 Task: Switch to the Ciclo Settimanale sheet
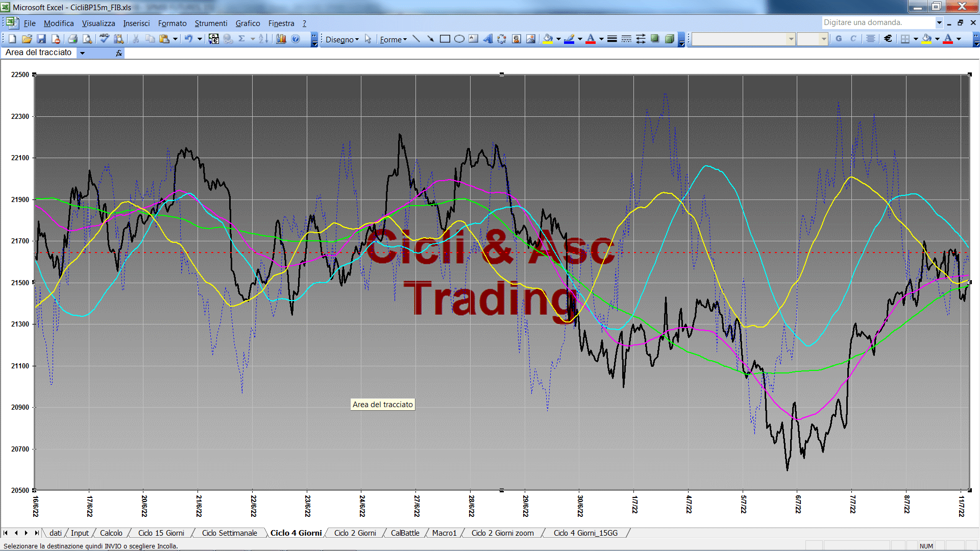229,533
